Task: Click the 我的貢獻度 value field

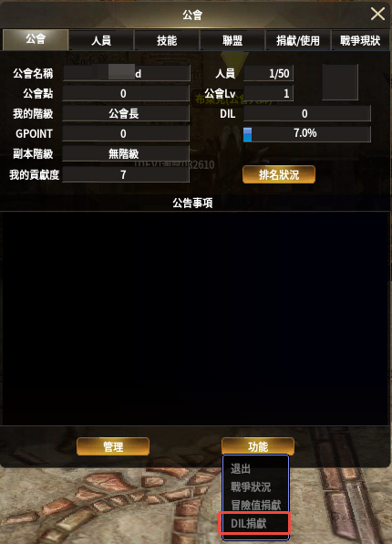Action: 126,174
